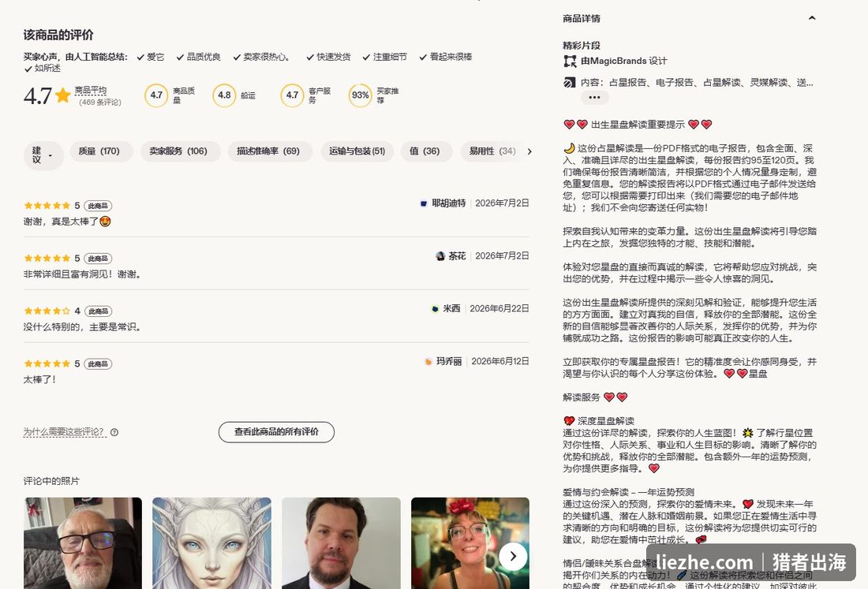Click the 注重细节 summary tag

point(385,57)
